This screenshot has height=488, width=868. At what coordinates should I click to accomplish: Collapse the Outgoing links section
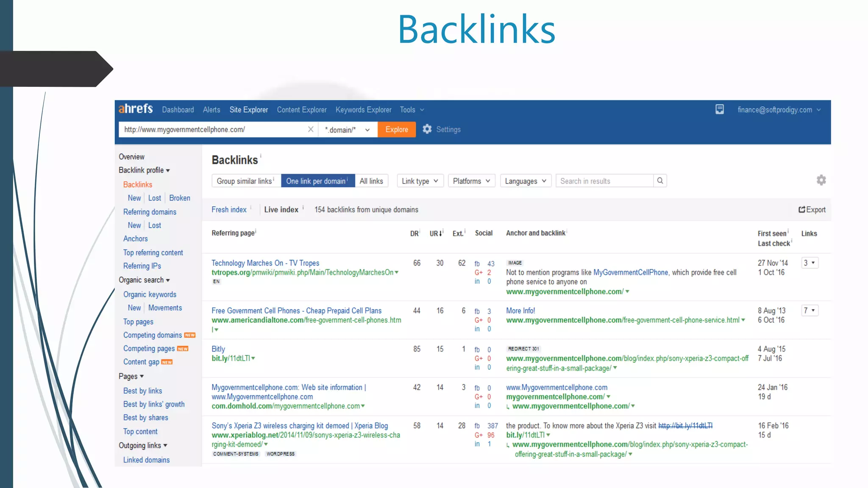pyautogui.click(x=143, y=445)
